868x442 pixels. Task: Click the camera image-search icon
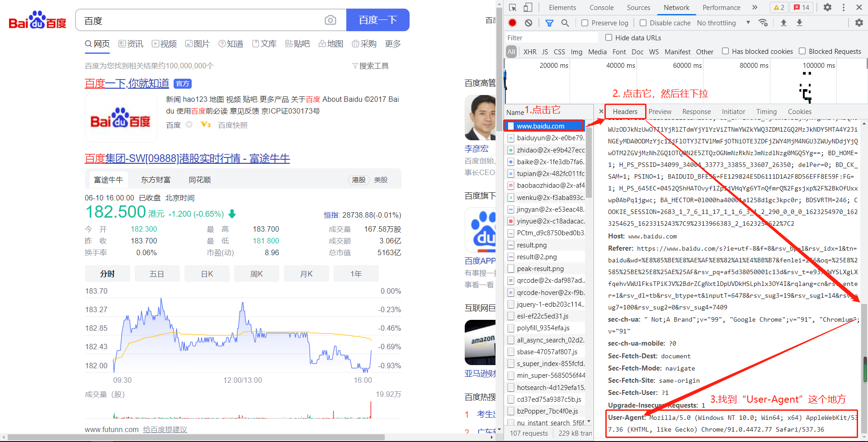pos(330,20)
